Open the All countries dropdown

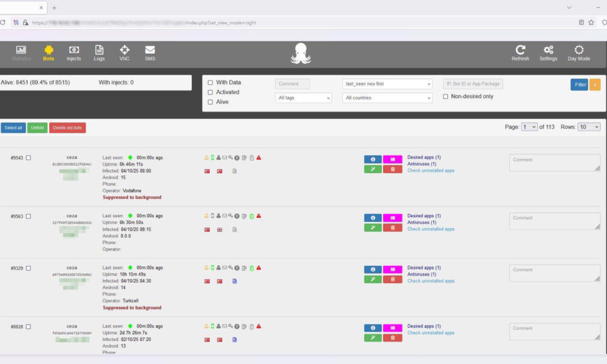click(x=387, y=98)
